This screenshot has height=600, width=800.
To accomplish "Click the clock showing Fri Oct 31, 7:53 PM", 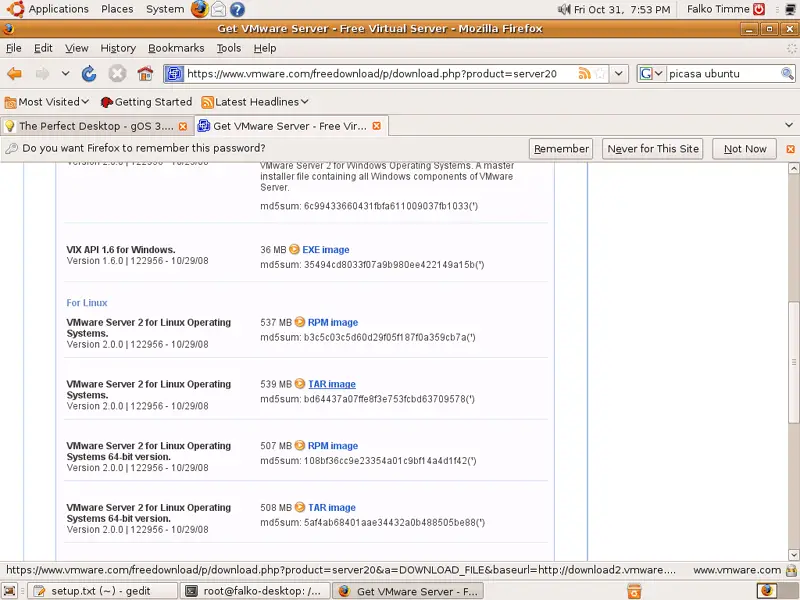I will 622,9.
